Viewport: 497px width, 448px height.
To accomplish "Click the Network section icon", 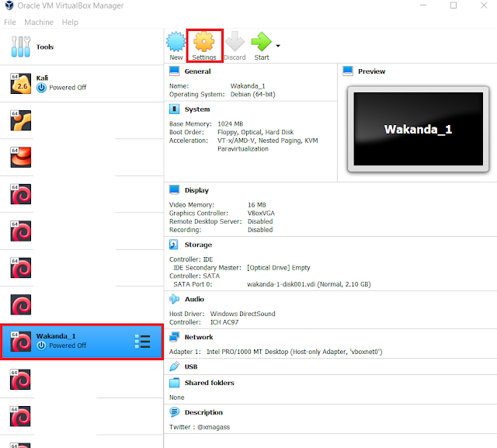I will 174,337.
